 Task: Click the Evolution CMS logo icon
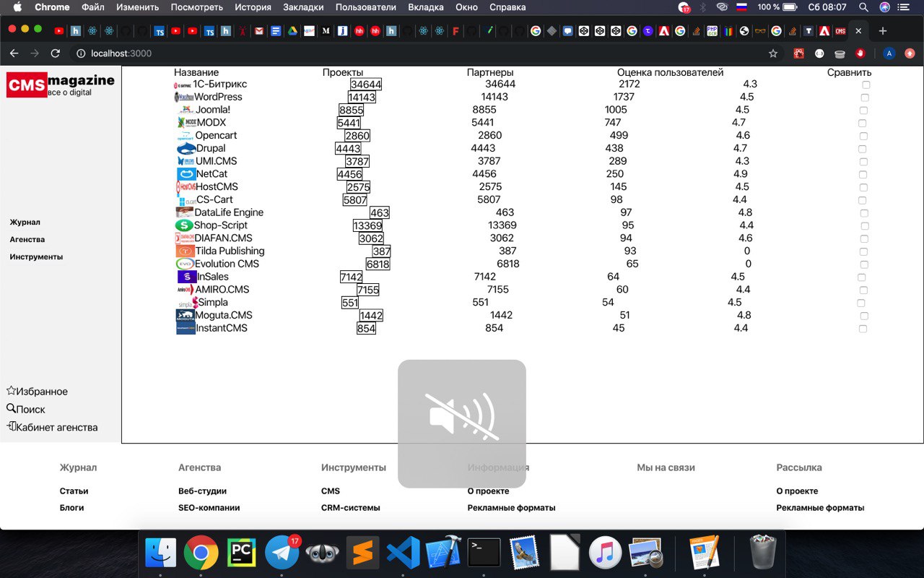pos(185,264)
